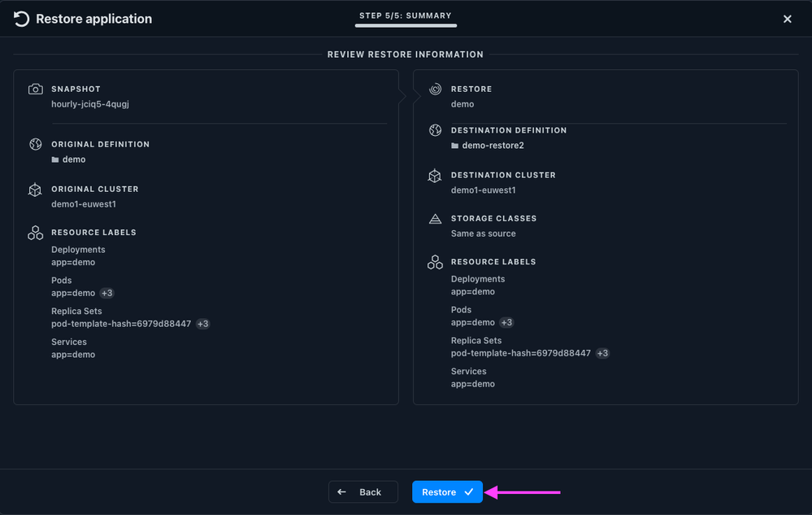The width and height of the screenshot is (812, 515).
Task: Close the Restore application dialog
Action: click(x=787, y=20)
